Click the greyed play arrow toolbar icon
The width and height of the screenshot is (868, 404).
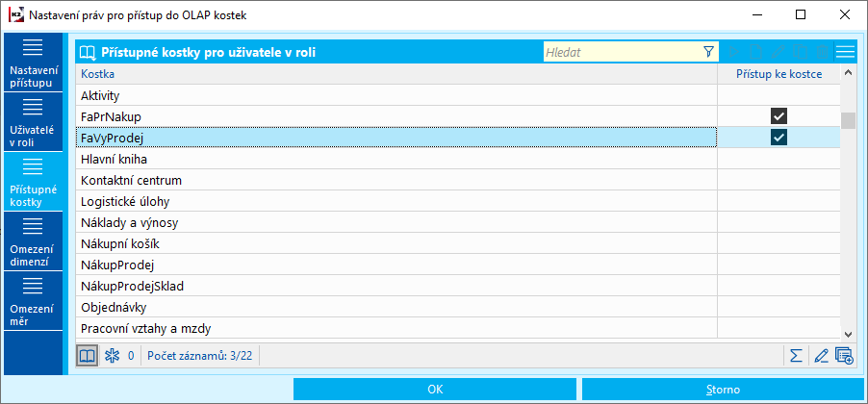pos(734,53)
